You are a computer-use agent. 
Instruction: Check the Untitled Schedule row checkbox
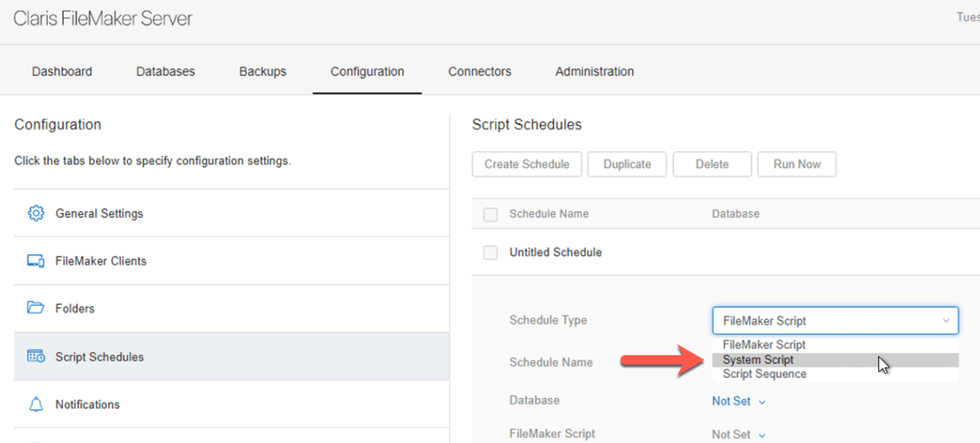tap(490, 253)
